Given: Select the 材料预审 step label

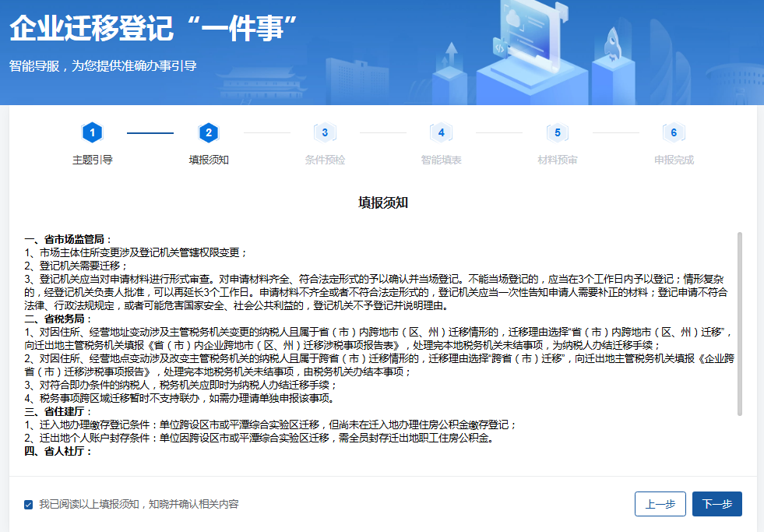Looking at the screenshot, I should pyautogui.click(x=558, y=160).
